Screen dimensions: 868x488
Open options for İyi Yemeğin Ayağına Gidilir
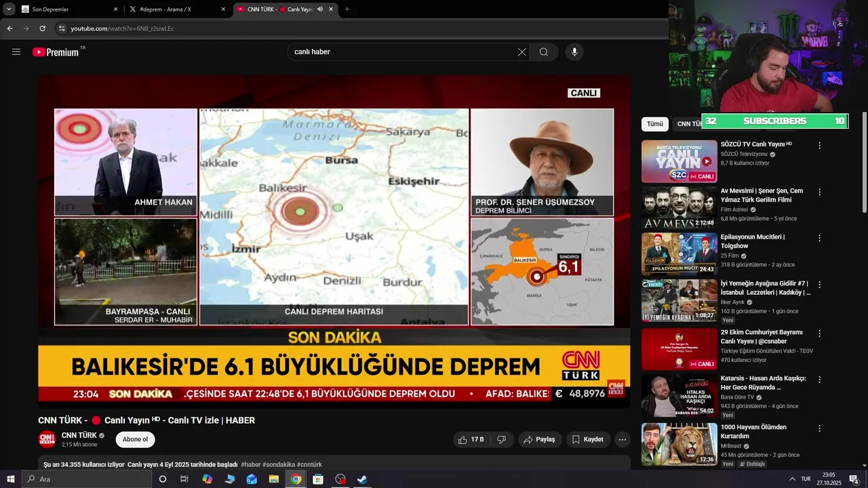819,285
